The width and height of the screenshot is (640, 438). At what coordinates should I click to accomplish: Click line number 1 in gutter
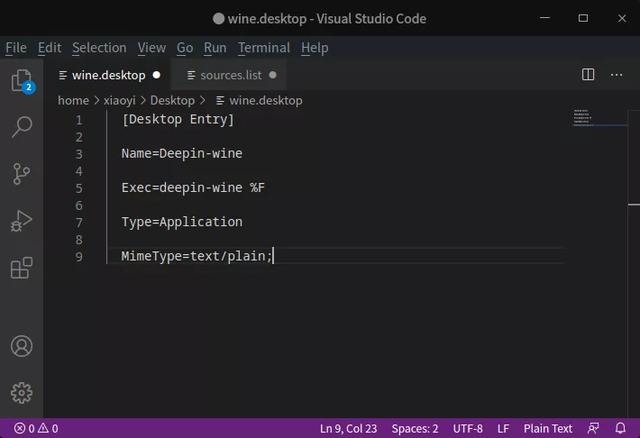coord(79,120)
